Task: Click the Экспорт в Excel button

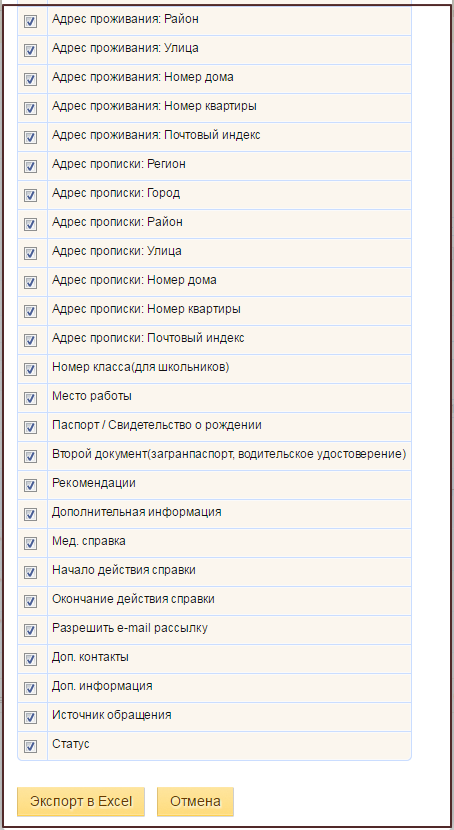Action: [x=81, y=801]
